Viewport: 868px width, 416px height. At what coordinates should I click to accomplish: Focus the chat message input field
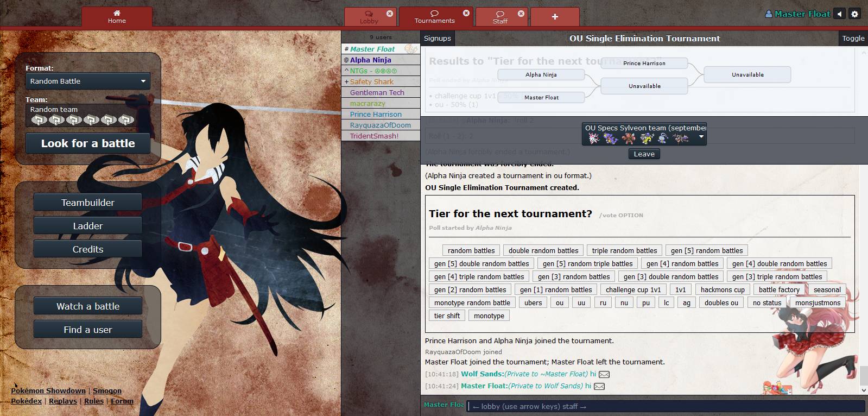[666, 406]
